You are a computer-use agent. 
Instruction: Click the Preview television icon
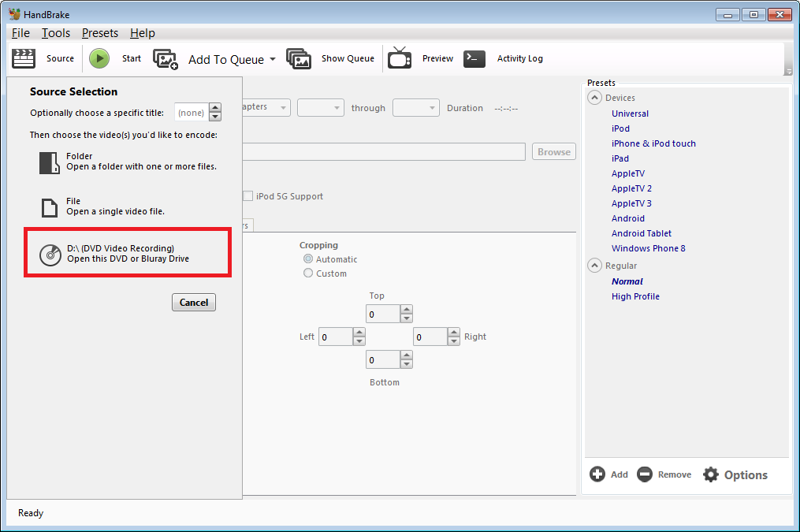click(x=400, y=58)
